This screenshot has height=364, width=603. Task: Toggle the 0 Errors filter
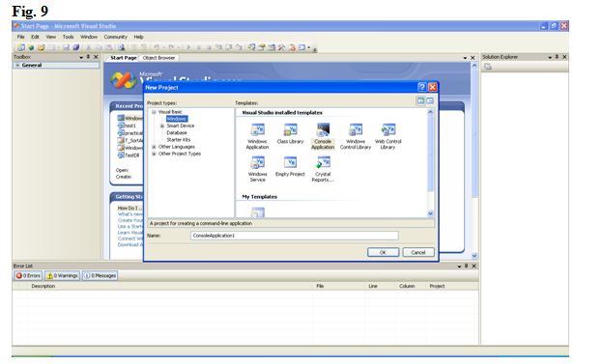(28, 275)
